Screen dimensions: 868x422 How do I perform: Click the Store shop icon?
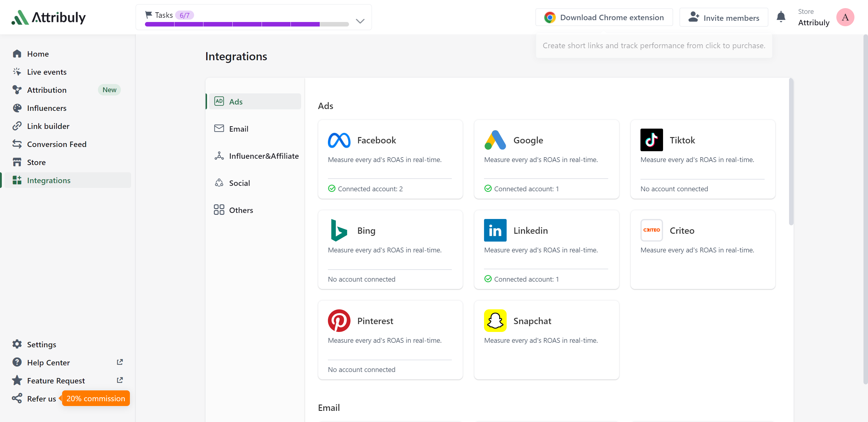[17, 162]
